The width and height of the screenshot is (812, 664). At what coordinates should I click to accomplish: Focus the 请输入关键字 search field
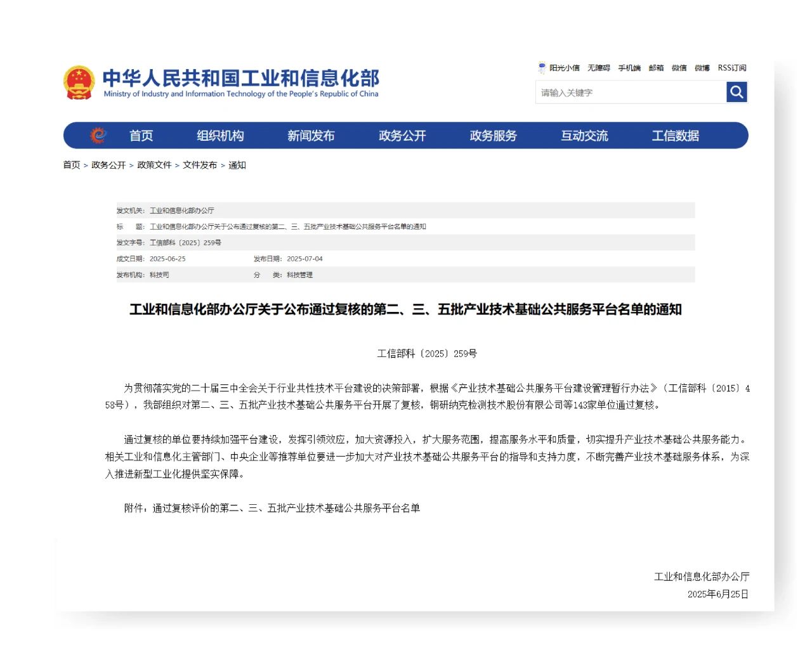click(x=631, y=93)
